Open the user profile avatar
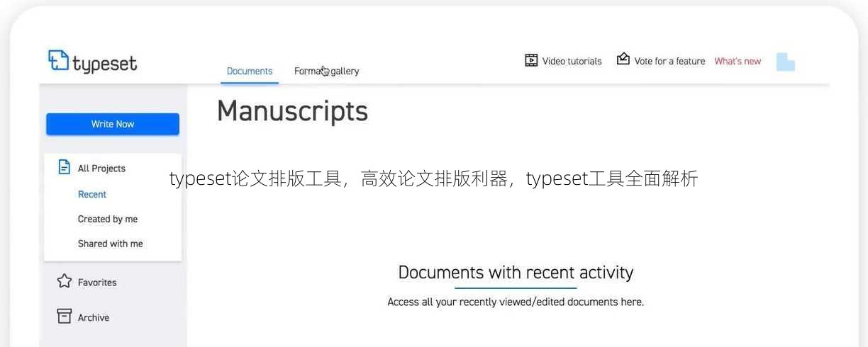868x347 pixels. [786, 62]
